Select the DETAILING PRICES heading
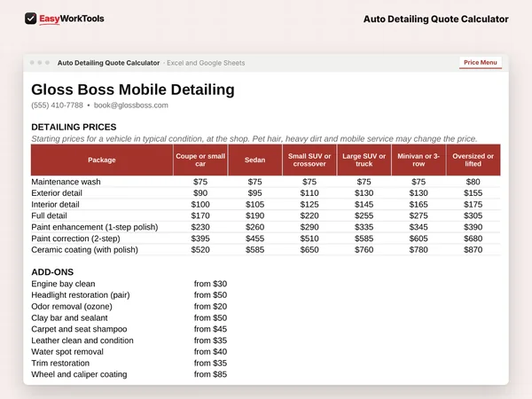Viewport: 532px width, 399px height. click(74, 127)
